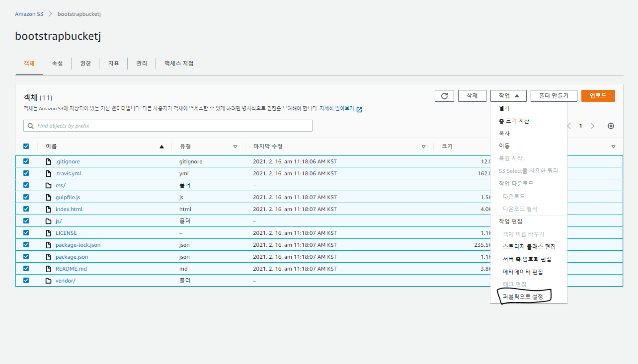Image resolution: width=638 pixels, height=364 pixels.
Task: Click the file icon next to gulpfile.js
Action: pyautogui.click(x=48, y=197)
